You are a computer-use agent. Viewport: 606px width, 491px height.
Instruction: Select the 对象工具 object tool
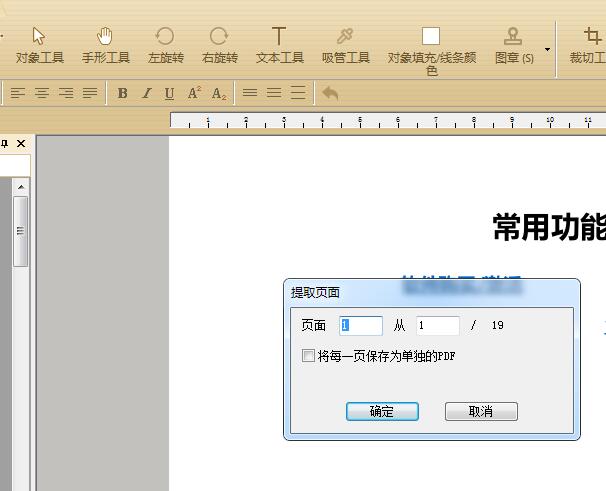(x=39, y=46)
